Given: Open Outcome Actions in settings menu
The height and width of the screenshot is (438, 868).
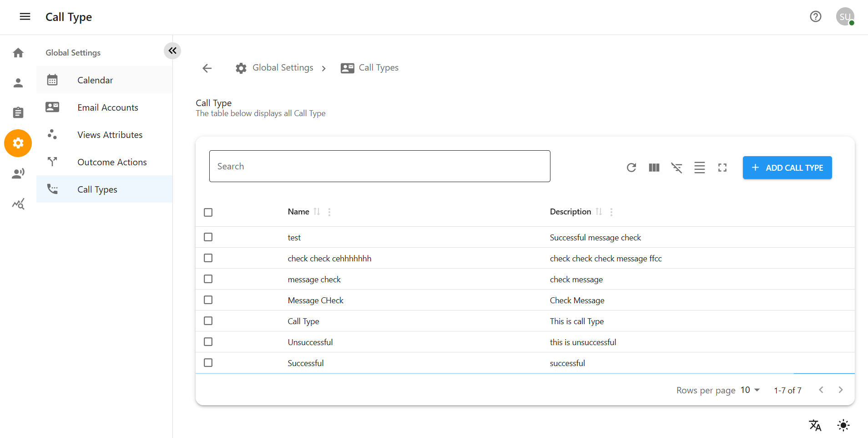Looking at the screenshot, I should point(112,162).
